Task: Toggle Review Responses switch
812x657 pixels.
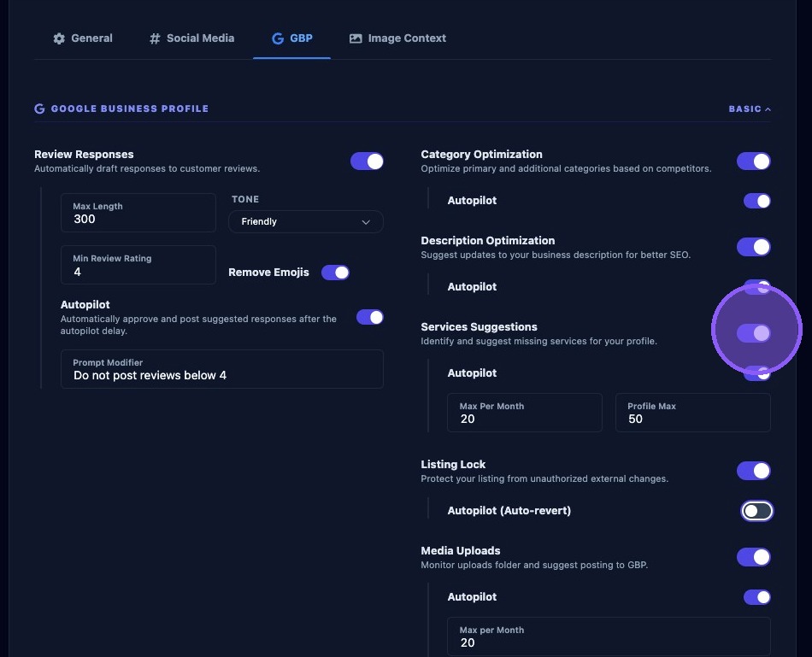Action: 367,161
